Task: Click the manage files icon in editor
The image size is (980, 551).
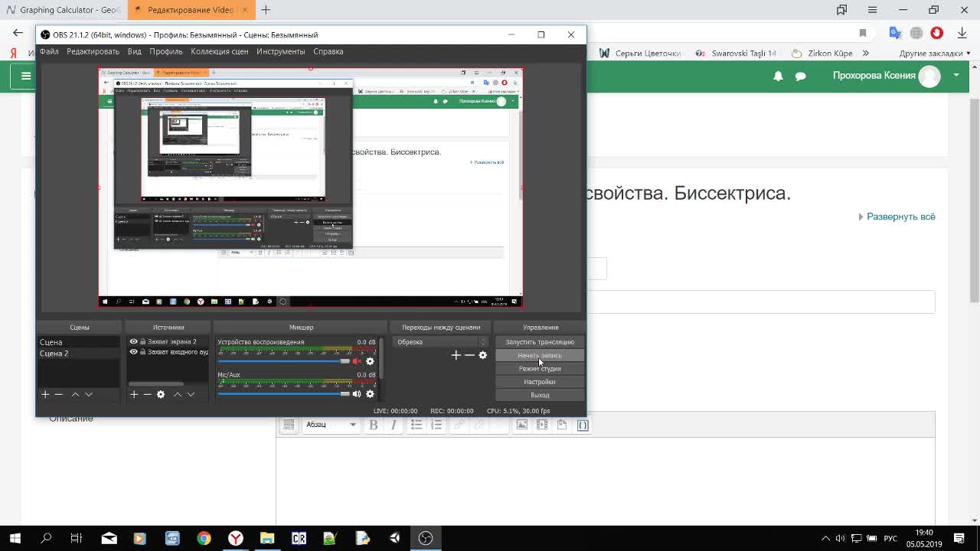Action: (x=562, y=425)
